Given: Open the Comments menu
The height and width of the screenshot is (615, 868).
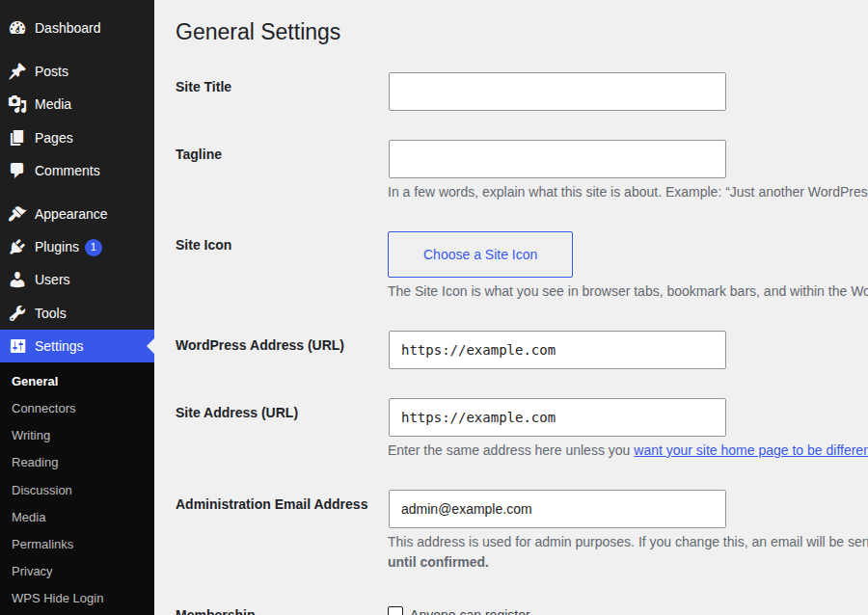Looking at the screenshot, I should pyautogui.click(x=68, y=171).
